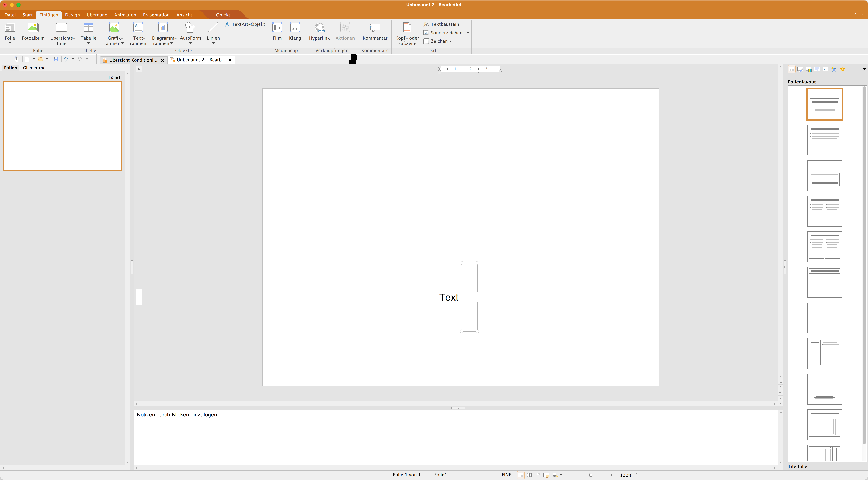This screenshot has width=868, height=480.
Task: Insert a Sonderzeichen
Action: [443, 33]
